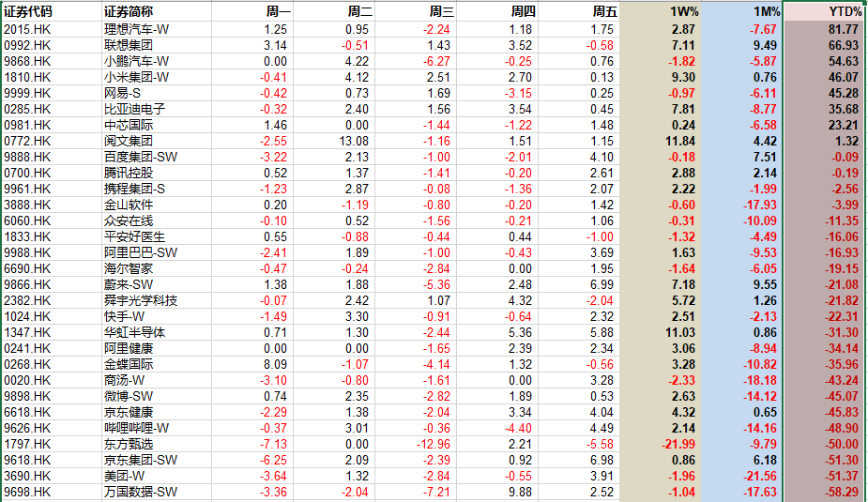Click 理想汽车-W YTD value 81.77
Viewport: 868px width, 502px height.
[x=824, y=29]
